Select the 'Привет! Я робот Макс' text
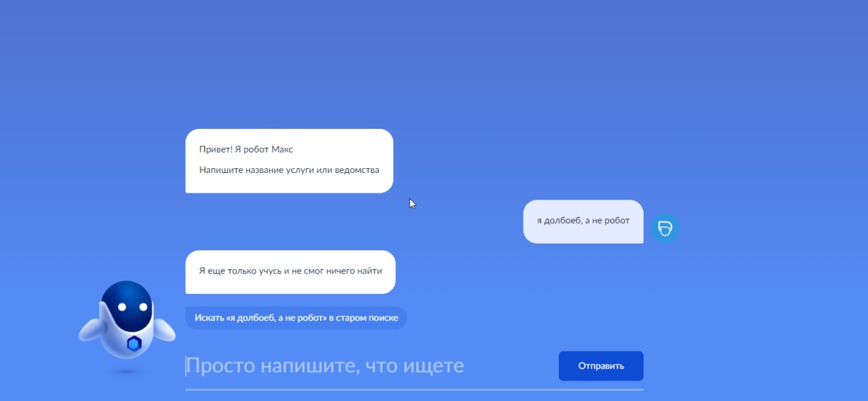Image resolution: width=868 pixels, height=401 pixels. [246, 149]
